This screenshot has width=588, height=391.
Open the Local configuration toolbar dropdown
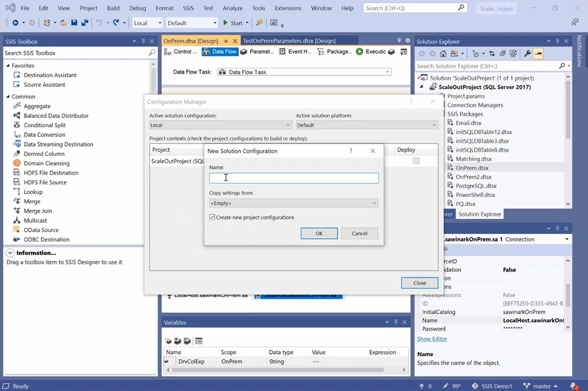pyautogui.click(x=147, y=23)
